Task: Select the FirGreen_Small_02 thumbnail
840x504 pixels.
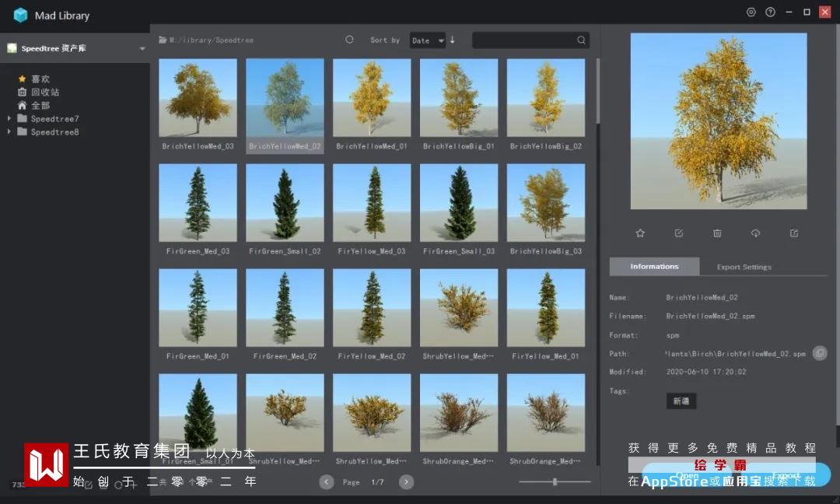Action: (x=285, y=202)
